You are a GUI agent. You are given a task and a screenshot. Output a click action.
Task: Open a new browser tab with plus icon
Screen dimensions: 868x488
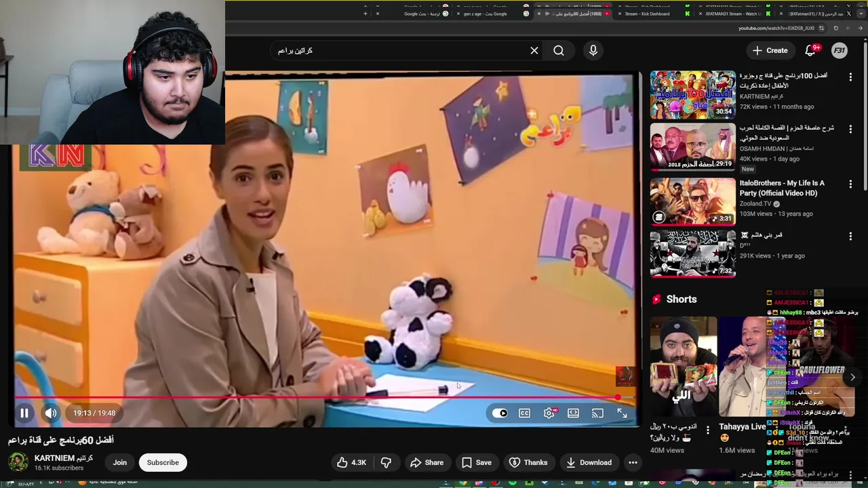click(366, 14)
